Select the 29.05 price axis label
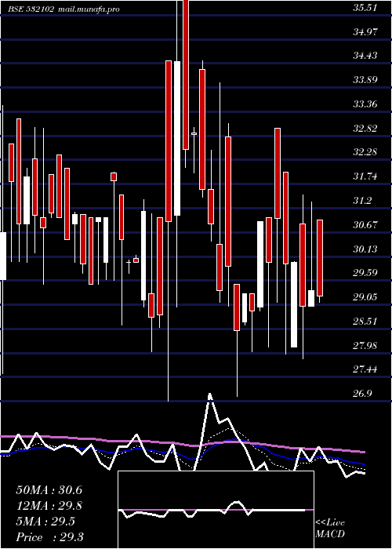 pos(365,297)
